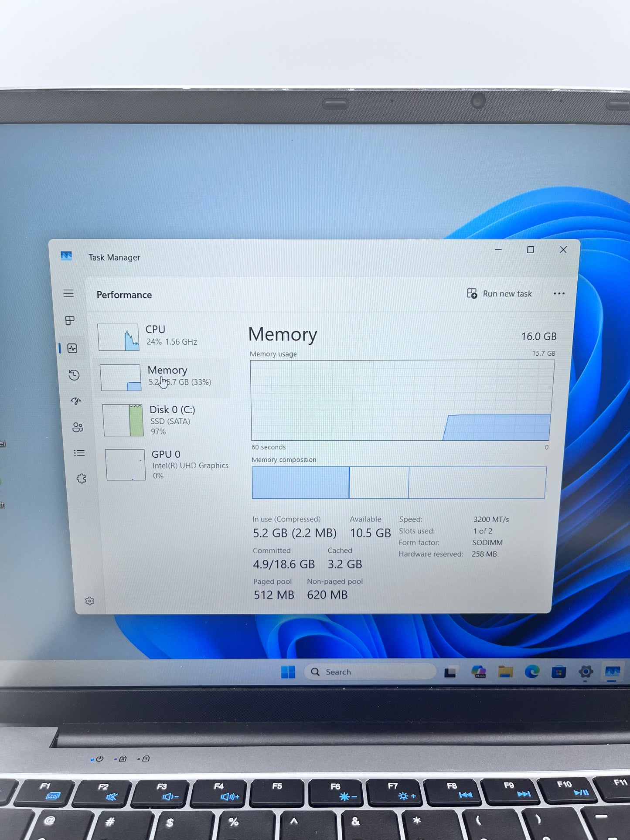
Task: Open the Services page puzzle icon
Action: [x=82, y=479]
